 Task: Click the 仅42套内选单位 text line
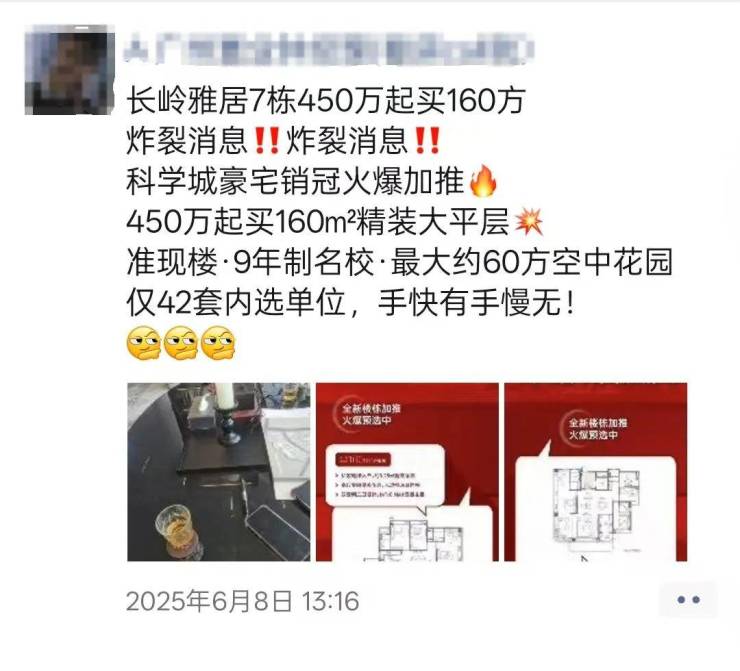(x=351, y=302)
